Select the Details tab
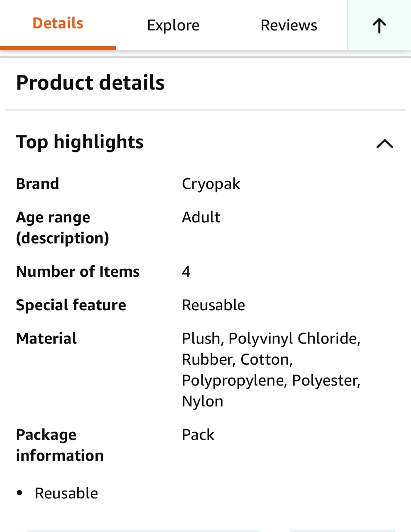 click(x=58, y=24)
